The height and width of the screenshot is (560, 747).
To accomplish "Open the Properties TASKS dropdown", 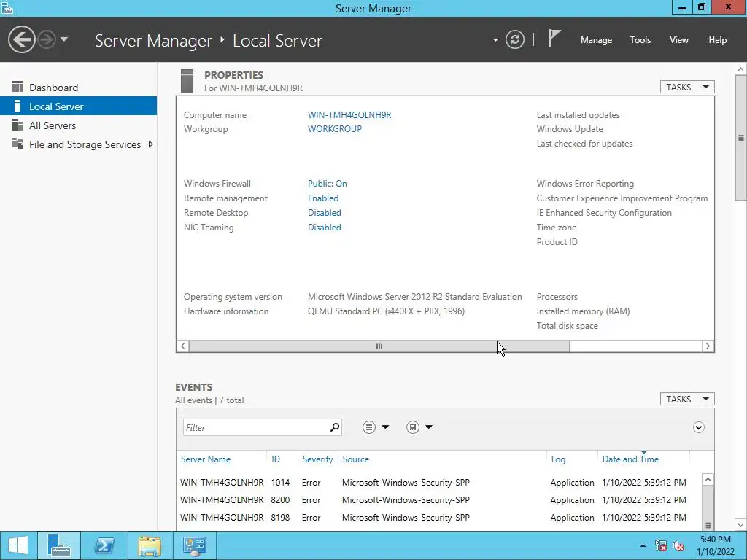I will point(687,87).
